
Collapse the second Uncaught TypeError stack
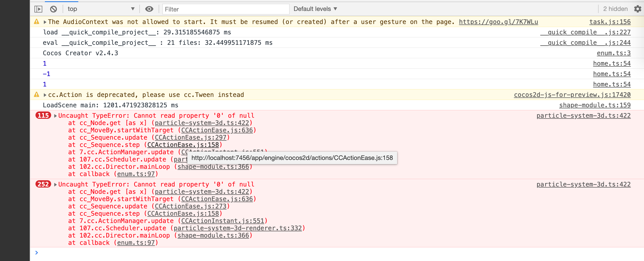click(56, 184)
